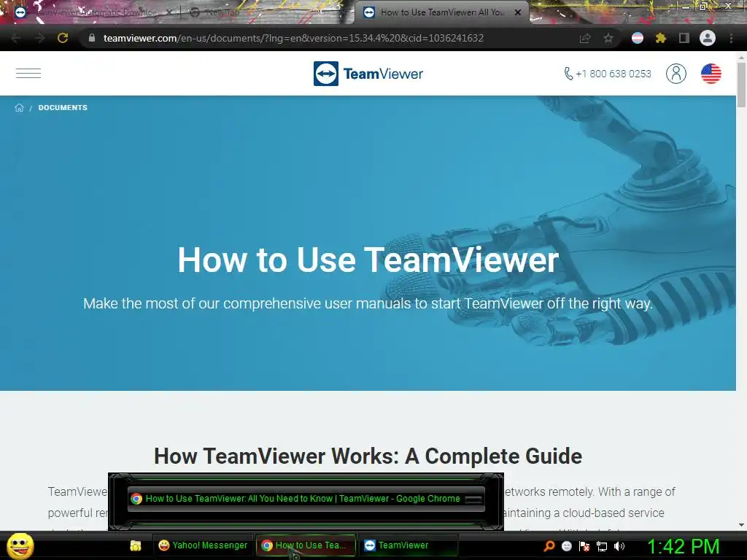Click the magnifier search tray icon
The width and height of the screenshot is (747, 560).
[549, 546]
